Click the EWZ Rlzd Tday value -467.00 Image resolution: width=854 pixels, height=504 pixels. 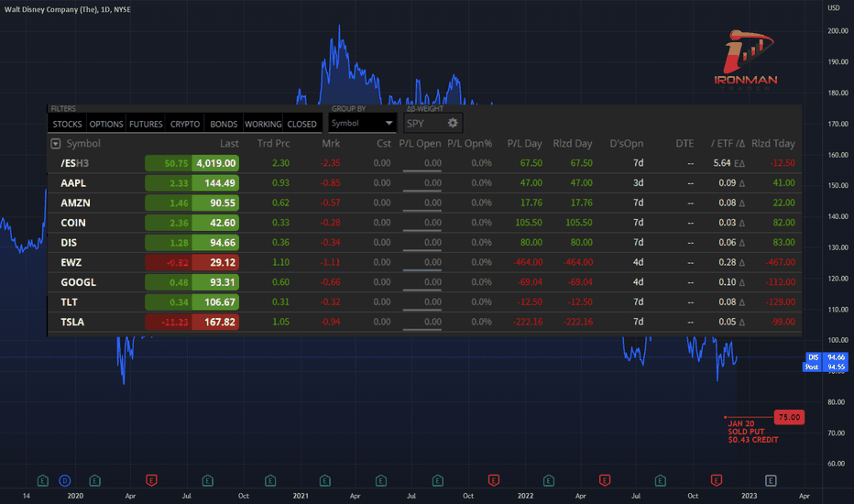pyautogui.click(x=780, y=263)
